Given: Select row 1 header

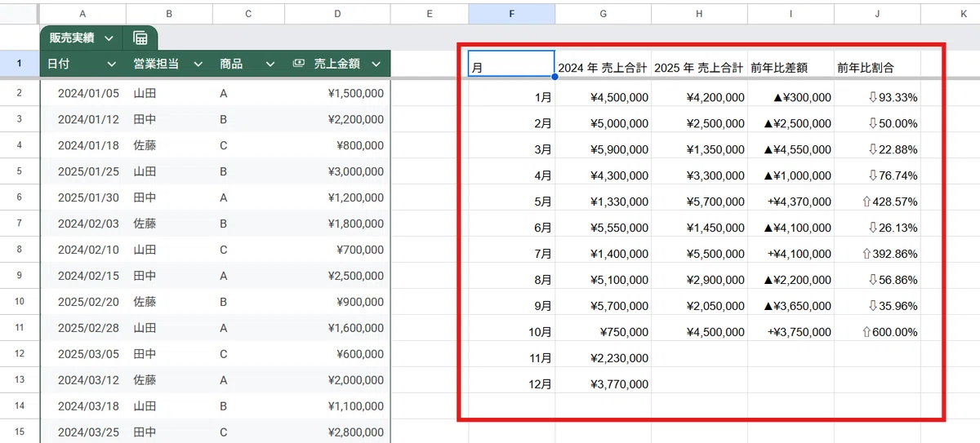Looking at the screenshot, I should [x=20, y=64].
